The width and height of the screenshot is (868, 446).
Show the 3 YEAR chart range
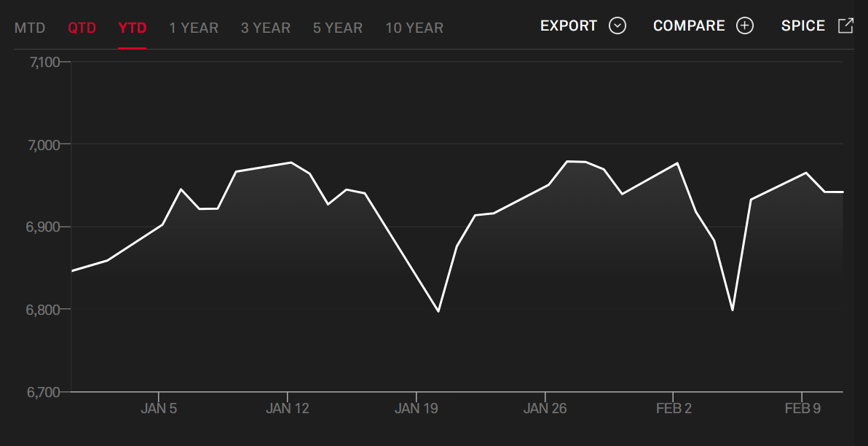[266, 28]
